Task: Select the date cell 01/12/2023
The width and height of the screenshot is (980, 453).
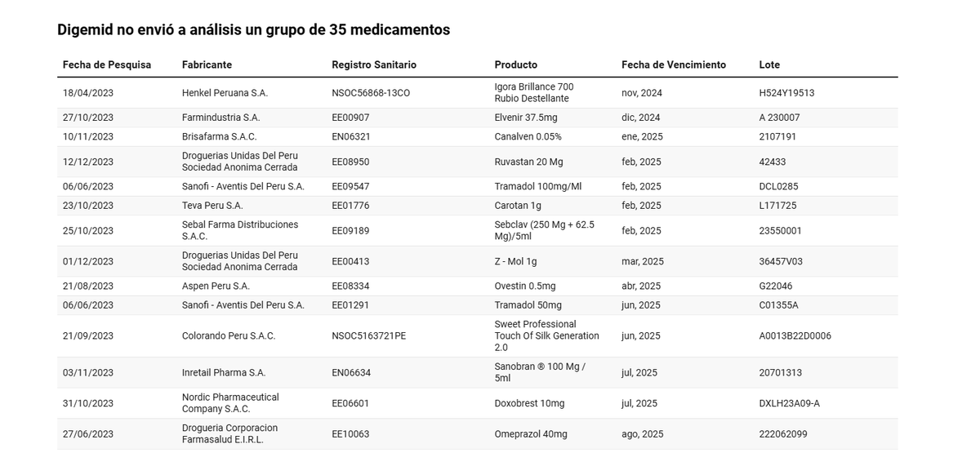Action: pyautogui.click(x=88, y=261)
